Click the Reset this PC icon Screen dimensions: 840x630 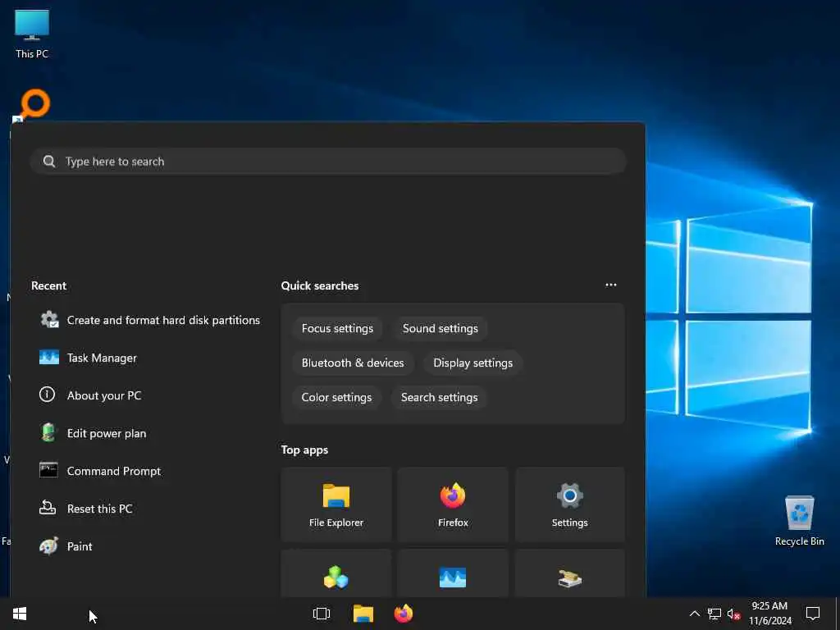48,507
